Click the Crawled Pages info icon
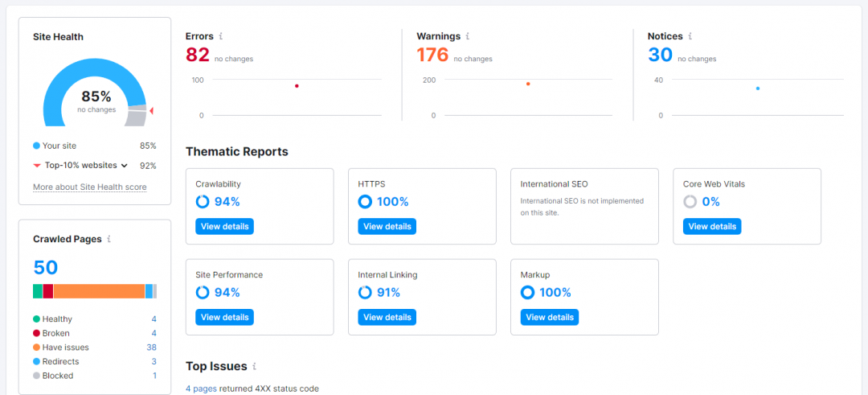The height and width of the screenshot is (395, 868). point(108,239)
